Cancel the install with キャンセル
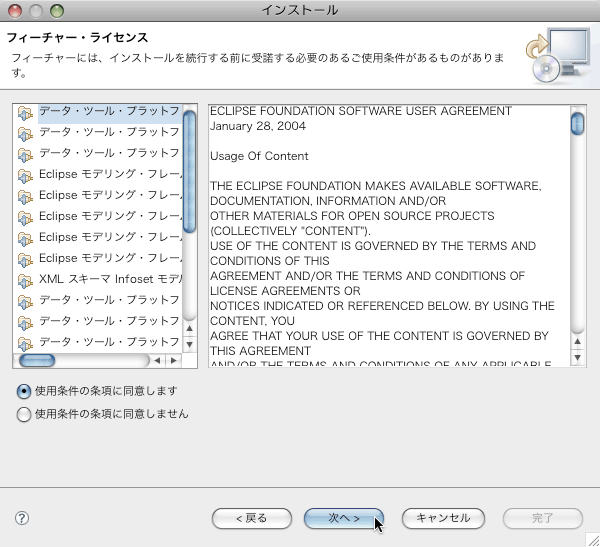Image resolution: width=600 pixels, height=547 pixels. [x=443, y=518]
